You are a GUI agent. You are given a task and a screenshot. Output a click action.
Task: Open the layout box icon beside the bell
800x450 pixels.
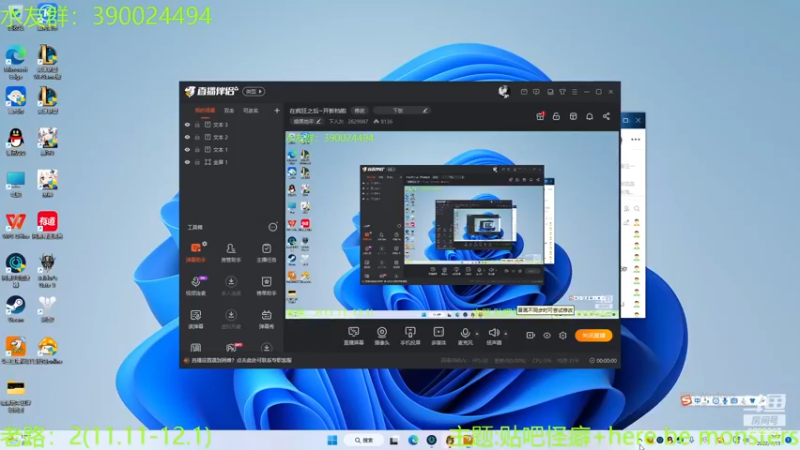(573, 116)
